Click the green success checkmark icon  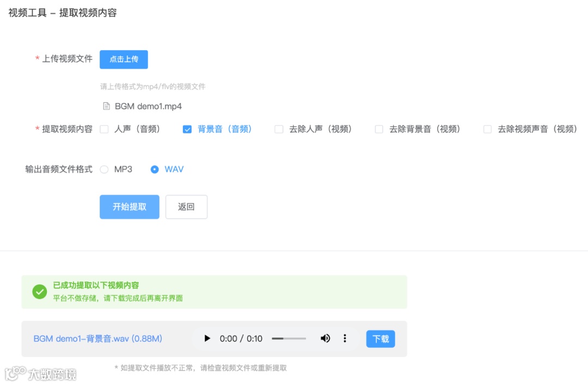[x=39, y=292]
